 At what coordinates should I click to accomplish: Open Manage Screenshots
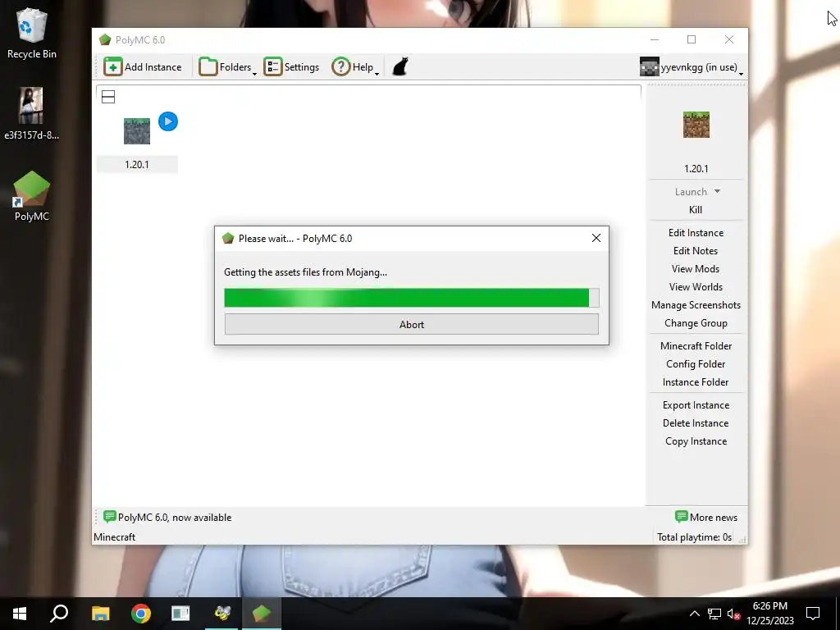[x=696, y=305]
